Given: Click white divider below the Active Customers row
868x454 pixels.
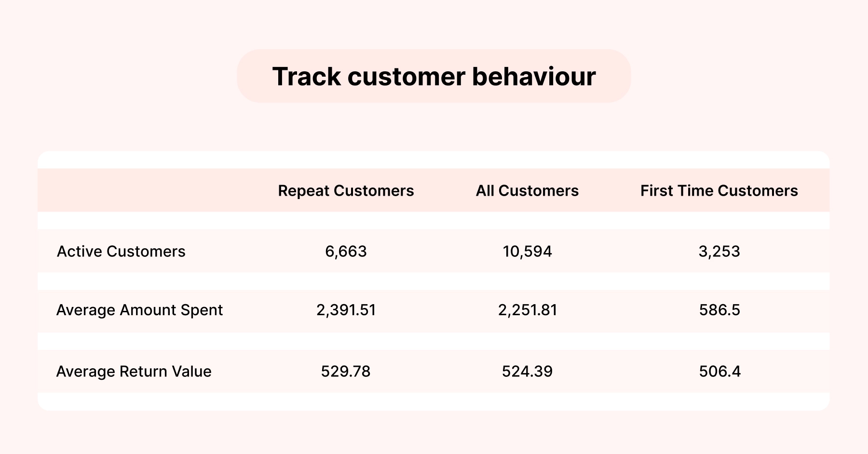Looking at the screenshot, I should (434, 281).
